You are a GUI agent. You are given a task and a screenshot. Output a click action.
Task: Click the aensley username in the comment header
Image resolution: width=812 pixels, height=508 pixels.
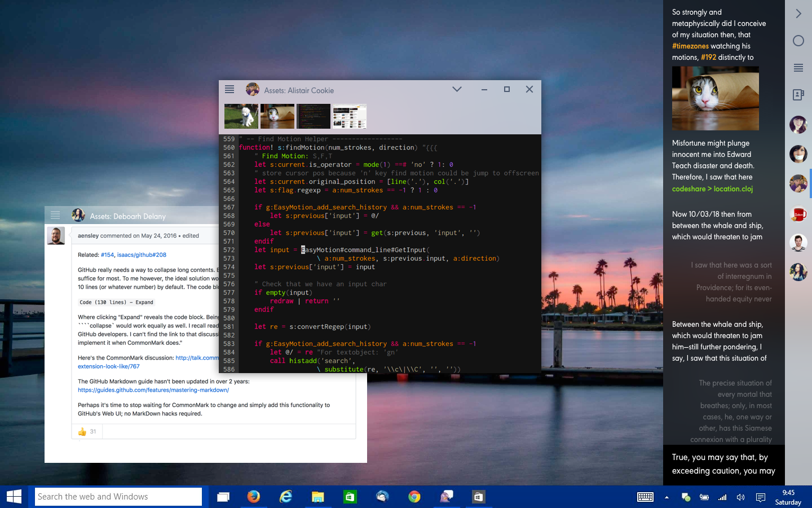point(88,235)
